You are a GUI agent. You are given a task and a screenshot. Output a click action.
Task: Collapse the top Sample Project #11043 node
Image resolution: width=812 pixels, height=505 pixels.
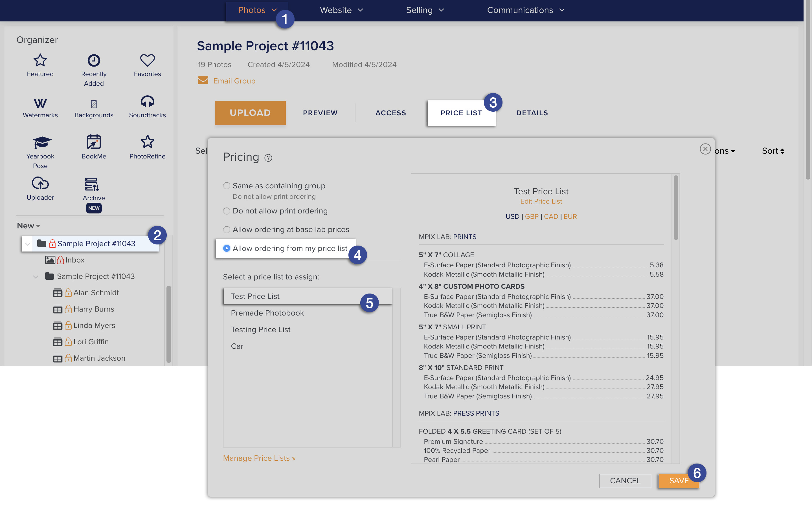[28, 244]
